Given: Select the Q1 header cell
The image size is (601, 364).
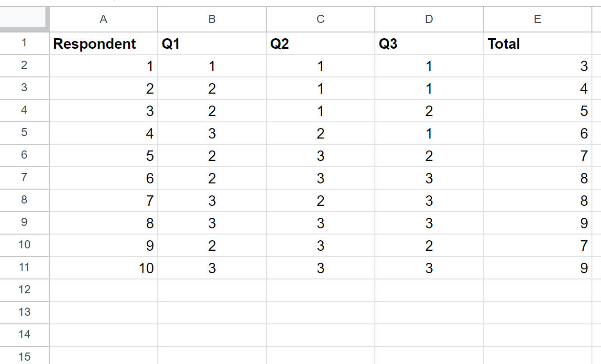Looking at the screenshot, I should pyautogui.click(x=212, y=43).
